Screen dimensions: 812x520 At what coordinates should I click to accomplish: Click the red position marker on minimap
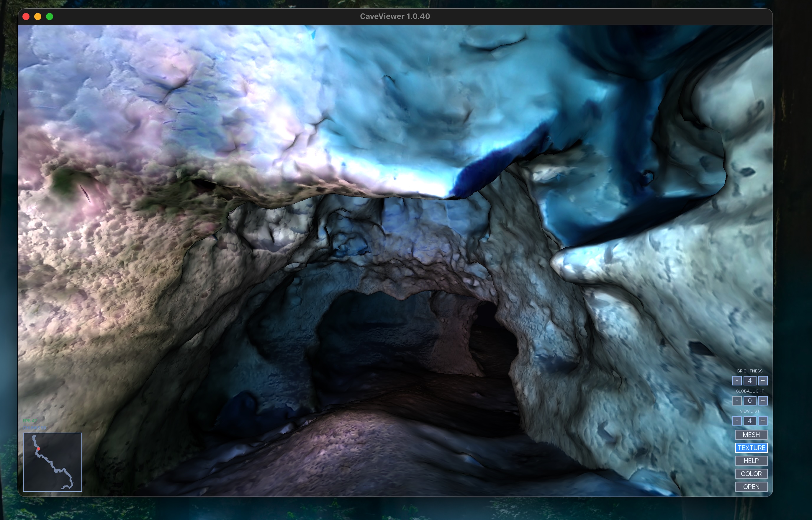[x=38, y=449]
